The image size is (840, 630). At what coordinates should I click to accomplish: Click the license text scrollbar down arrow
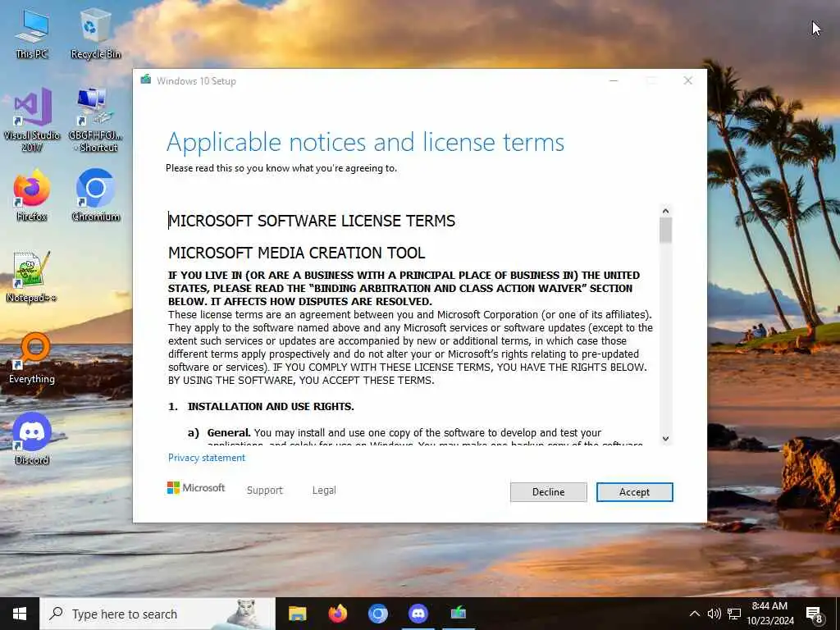pyautogui.click(x=665, y=439)
